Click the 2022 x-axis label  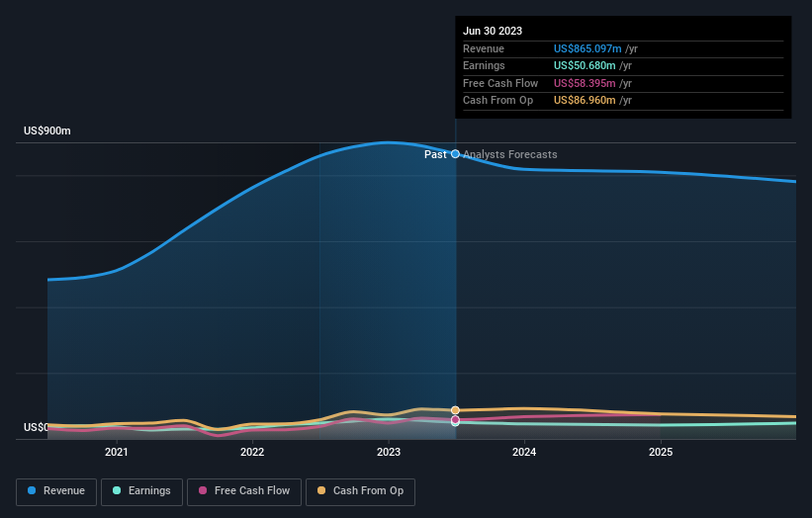(252, 453)
